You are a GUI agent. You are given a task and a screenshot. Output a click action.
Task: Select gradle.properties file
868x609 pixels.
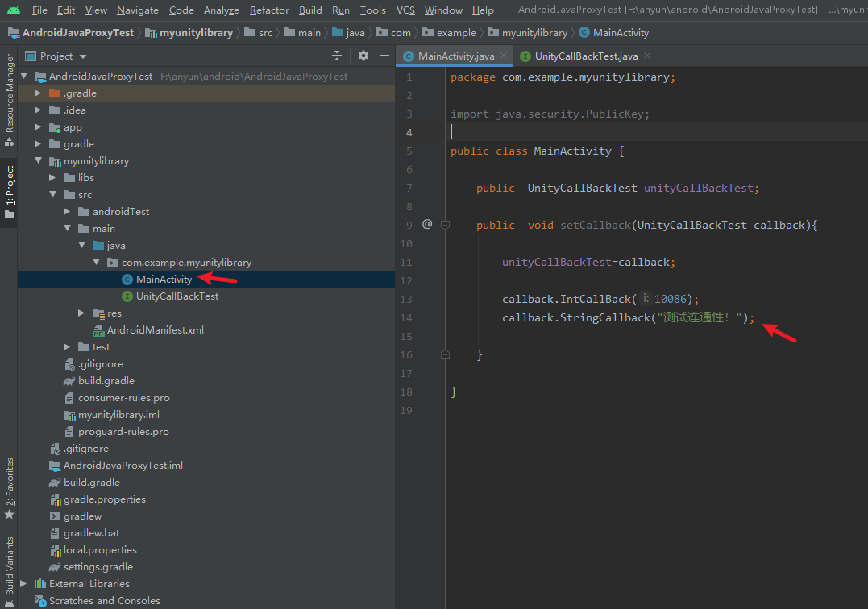point(105,499)
